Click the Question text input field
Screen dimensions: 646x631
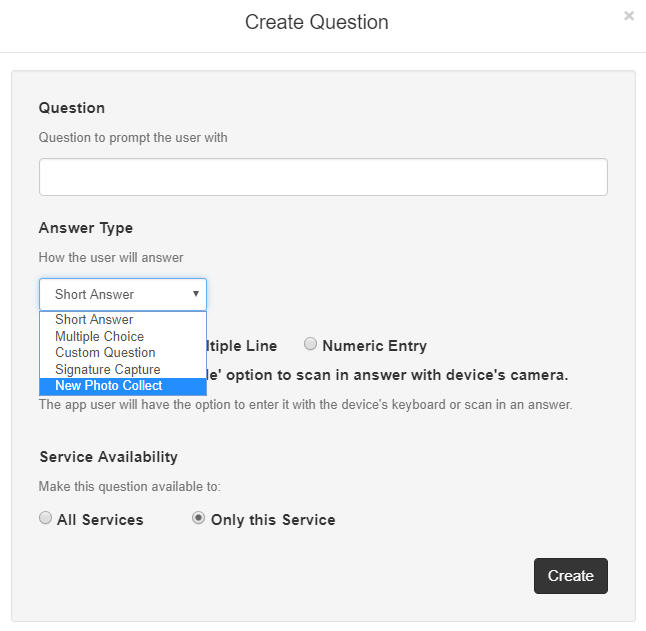point(323,177)
